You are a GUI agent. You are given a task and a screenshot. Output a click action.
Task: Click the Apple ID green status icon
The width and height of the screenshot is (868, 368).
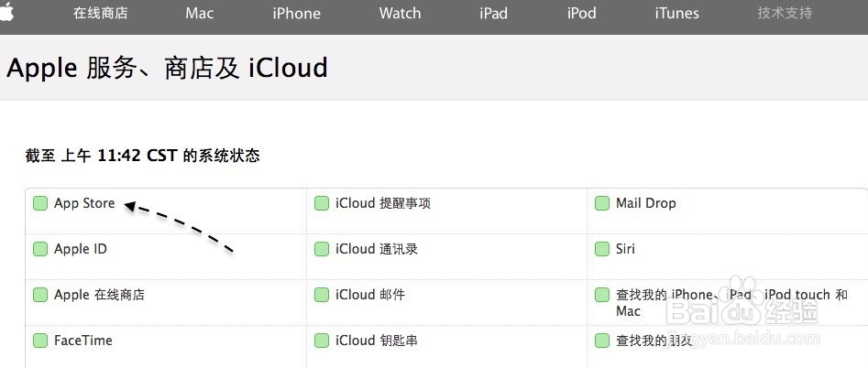click(x=39, y=249)
